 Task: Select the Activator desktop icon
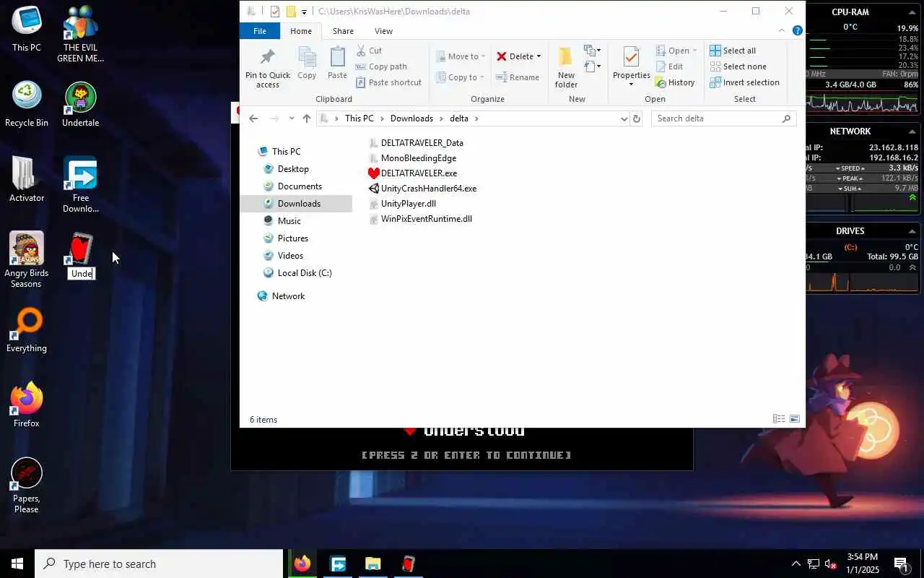[27, 179]
